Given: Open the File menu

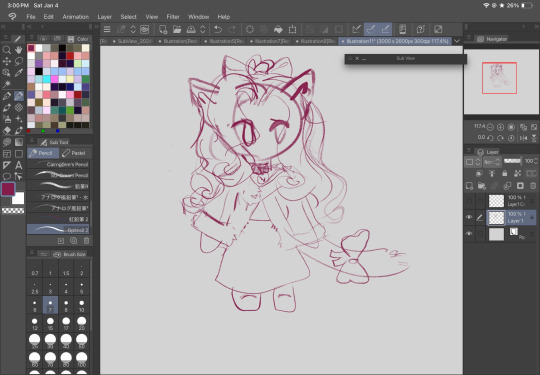Looking at the screenshot, I should click(31, 17).
